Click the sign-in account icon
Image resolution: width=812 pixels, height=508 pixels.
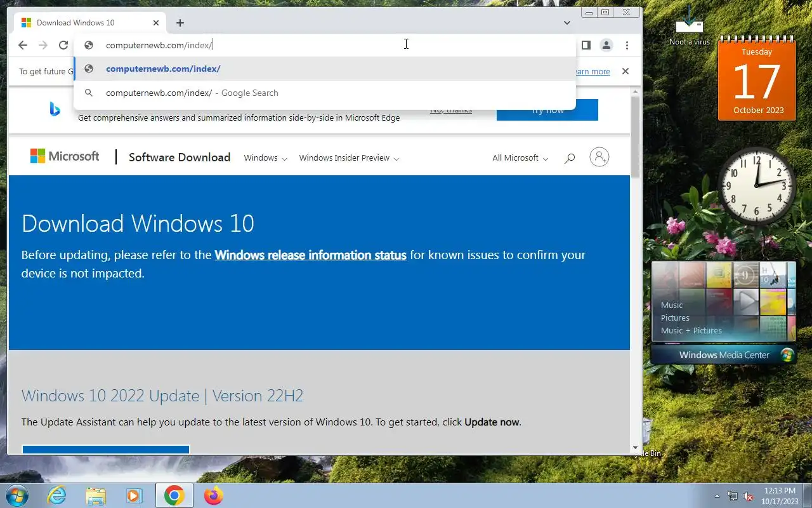[599, 157]
